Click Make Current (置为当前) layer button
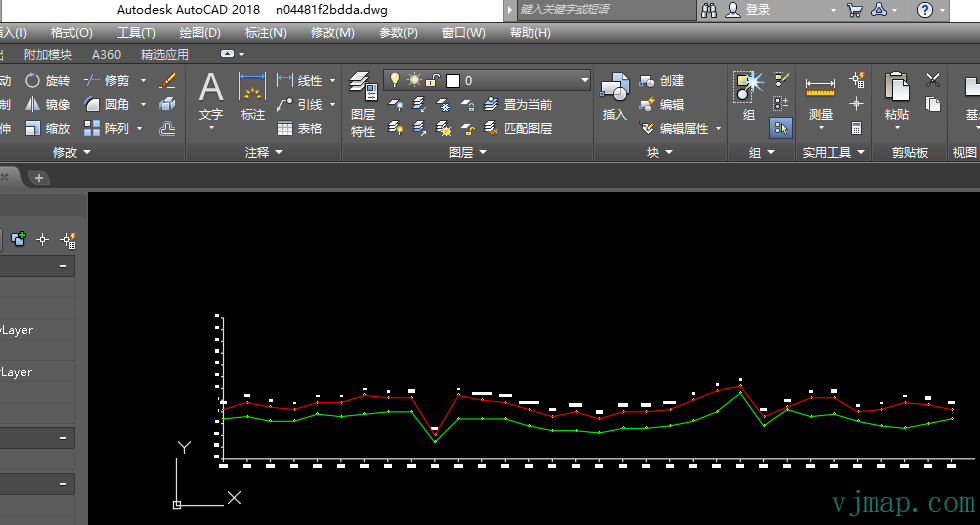980x525 pixels. [519, 104]
